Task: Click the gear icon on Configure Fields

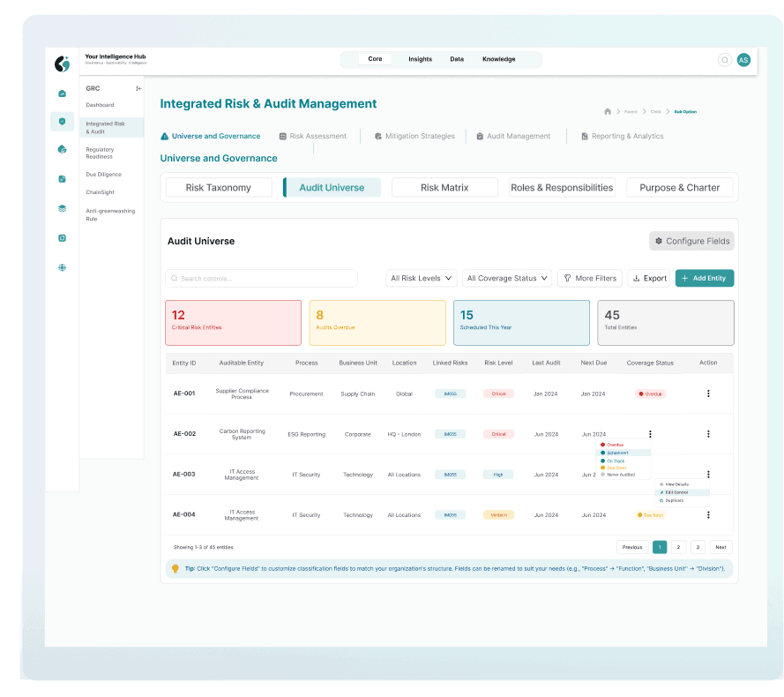Action: 658,241
